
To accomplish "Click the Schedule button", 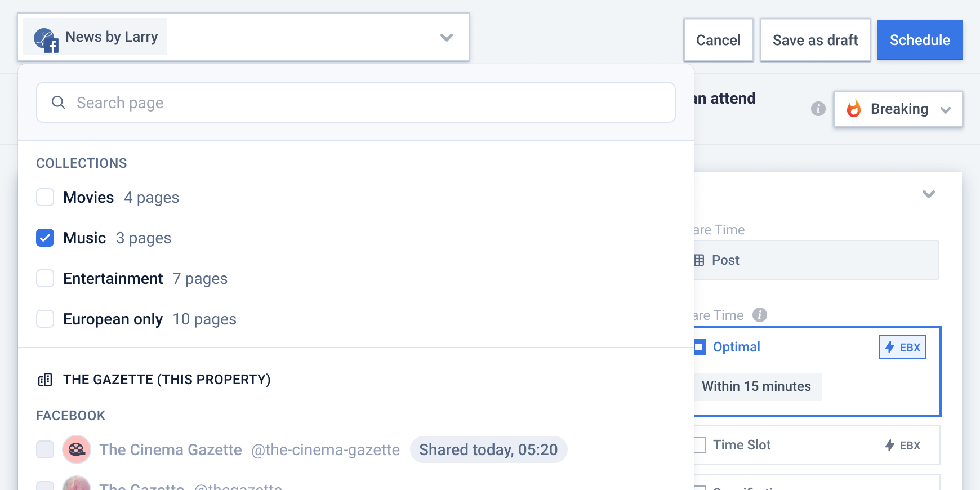I will [x=920, y=40].
